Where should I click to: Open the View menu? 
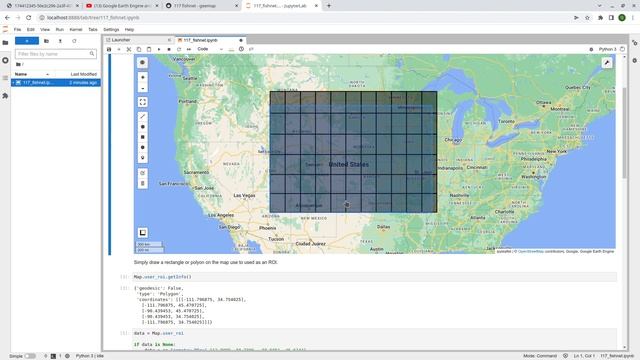tap(45, 29)
